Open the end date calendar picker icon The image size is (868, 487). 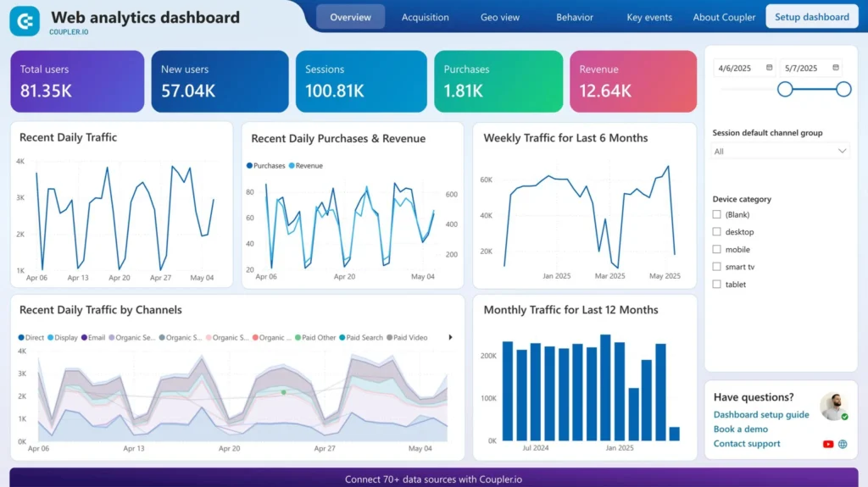point(835,68)
